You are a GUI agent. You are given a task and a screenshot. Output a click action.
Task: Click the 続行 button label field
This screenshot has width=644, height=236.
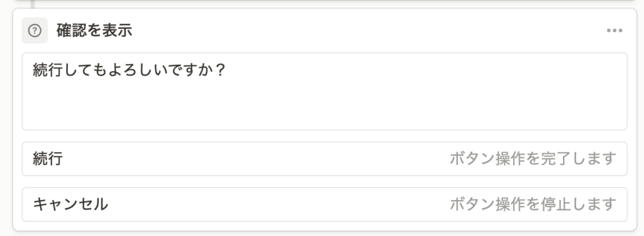tap(325, 159)
